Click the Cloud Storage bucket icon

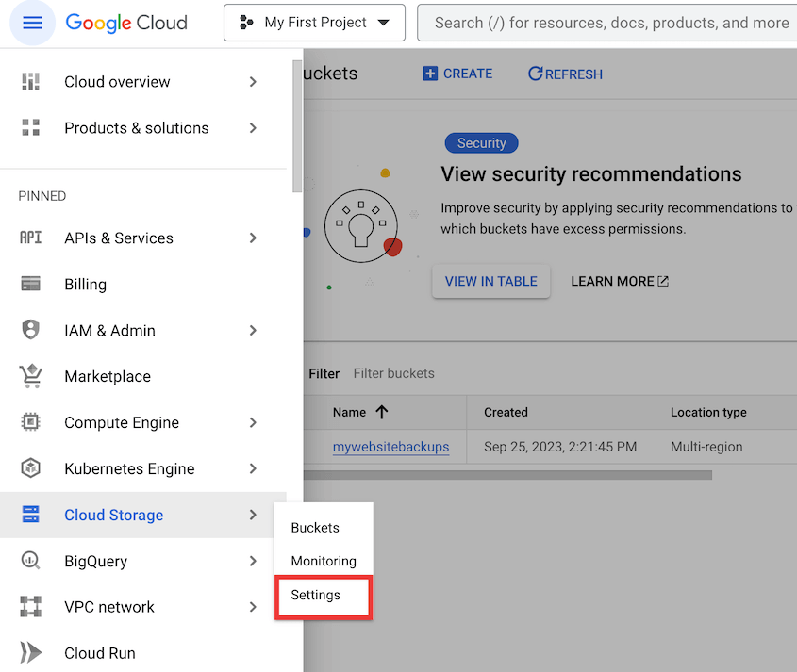[x=30, y=514]
